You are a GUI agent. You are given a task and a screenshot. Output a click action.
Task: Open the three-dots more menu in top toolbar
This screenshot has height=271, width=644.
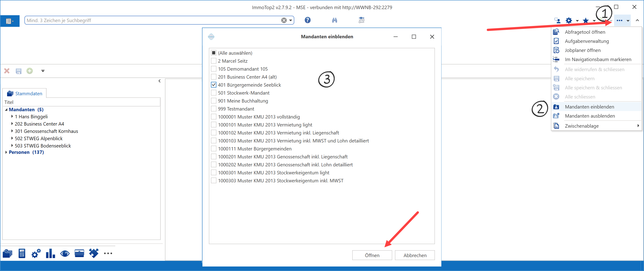pyautogui.click(x=620, y=21)
